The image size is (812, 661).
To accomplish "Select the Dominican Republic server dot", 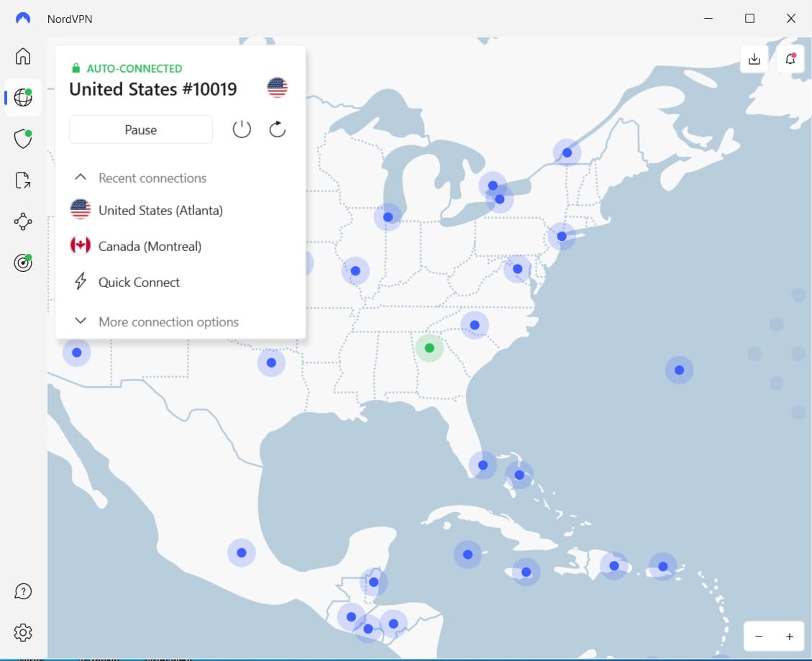I will pyautogui.click(x=614, y=565).
